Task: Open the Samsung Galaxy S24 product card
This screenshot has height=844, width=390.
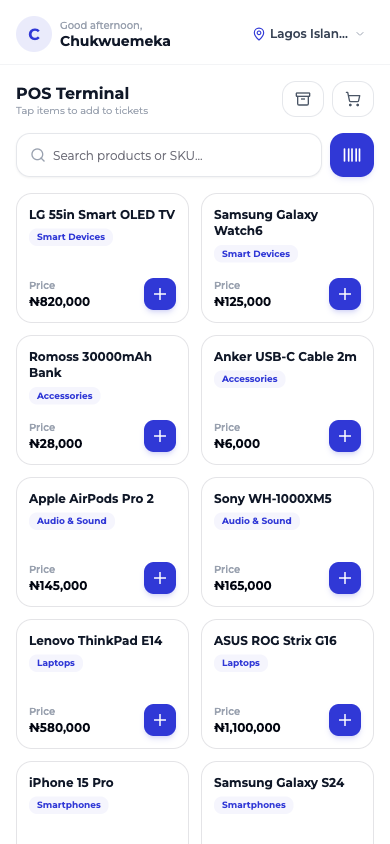Action: (x=287, y=803)
